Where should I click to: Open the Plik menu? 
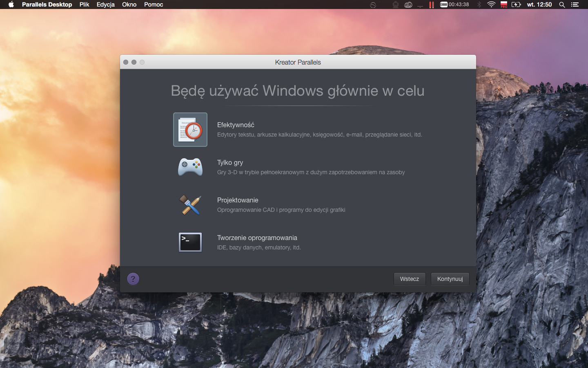tap(85, 4)
